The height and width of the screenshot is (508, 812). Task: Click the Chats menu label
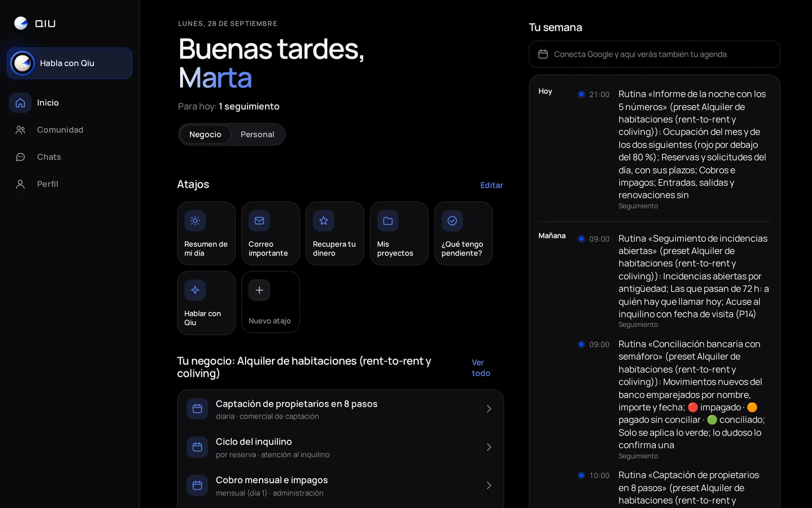click(x=49, y=157)
